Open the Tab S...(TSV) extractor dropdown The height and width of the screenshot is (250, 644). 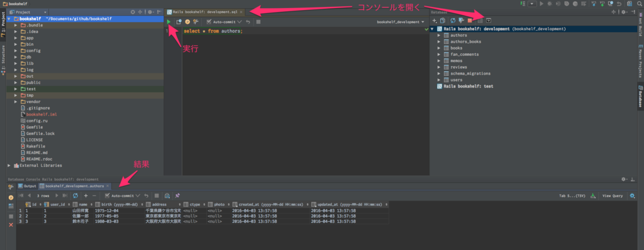coord(572,196)
